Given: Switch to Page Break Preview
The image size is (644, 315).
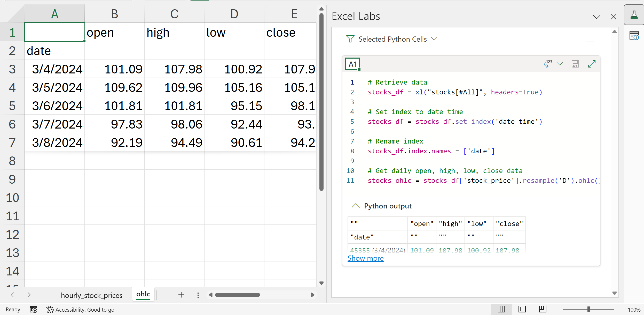Looking at the screenshot, I should coord(543,309).
